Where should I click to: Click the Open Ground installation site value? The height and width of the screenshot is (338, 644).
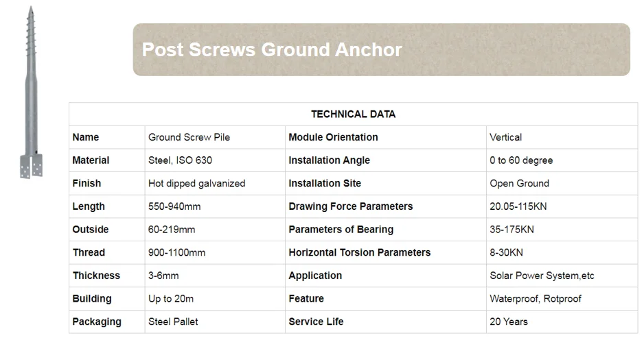point(519,184)
